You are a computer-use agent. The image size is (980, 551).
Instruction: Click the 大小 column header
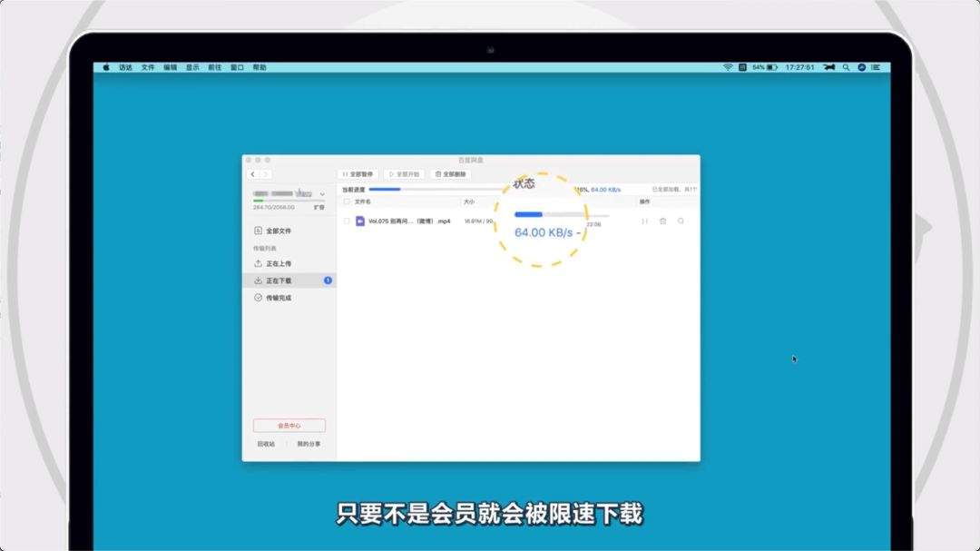pos(469,202)
